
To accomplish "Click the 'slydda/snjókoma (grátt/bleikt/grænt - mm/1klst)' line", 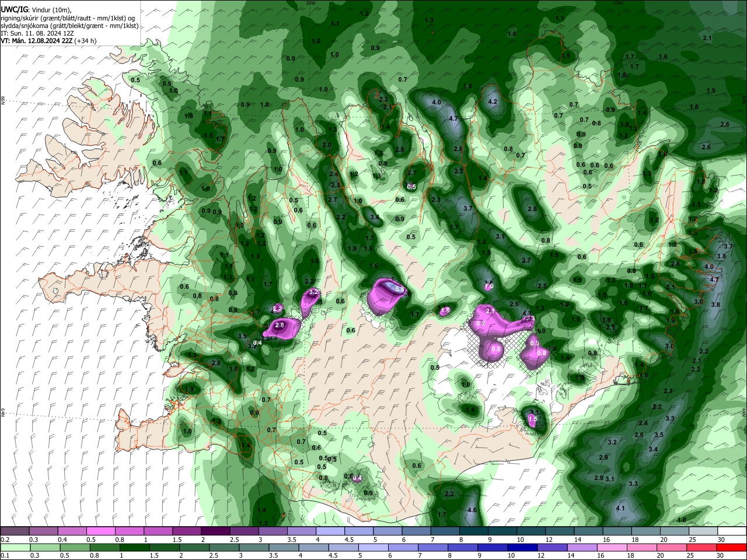I will (x=69, y=26).
